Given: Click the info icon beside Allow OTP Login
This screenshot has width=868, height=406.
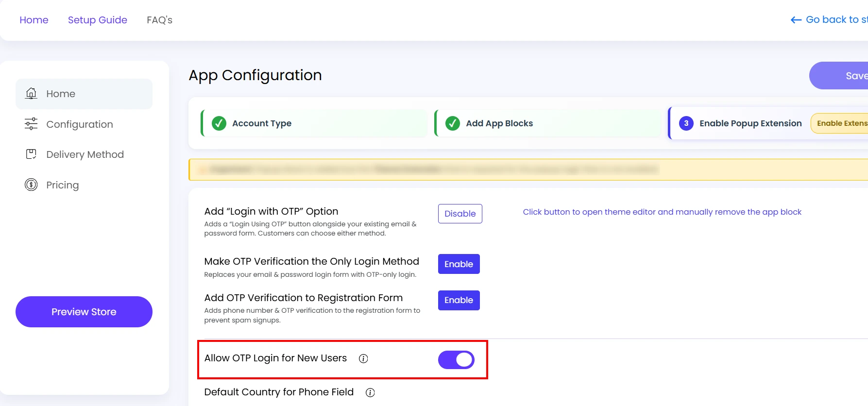Looking at the screenshot, I should tap(363, 359).
